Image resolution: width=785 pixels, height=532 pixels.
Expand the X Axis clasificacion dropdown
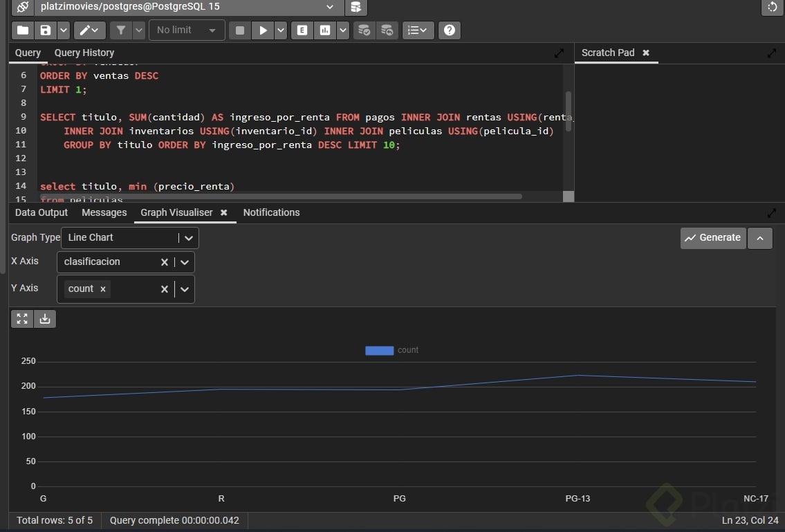[185, 262]
